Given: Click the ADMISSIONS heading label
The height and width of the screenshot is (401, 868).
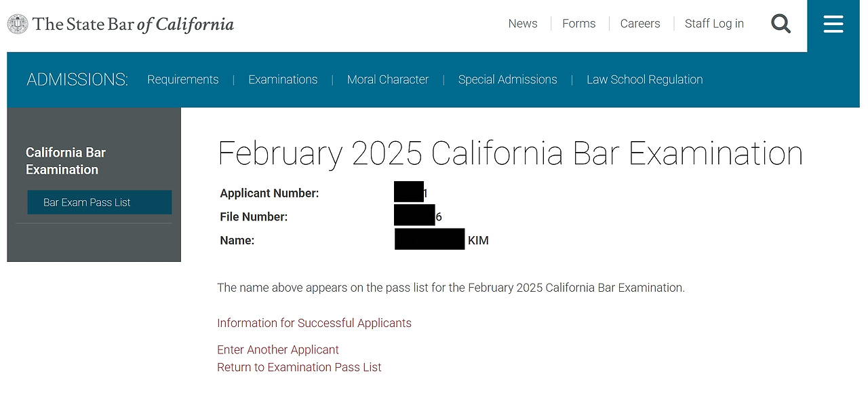Looking at the screenshot, I should 77,79.
